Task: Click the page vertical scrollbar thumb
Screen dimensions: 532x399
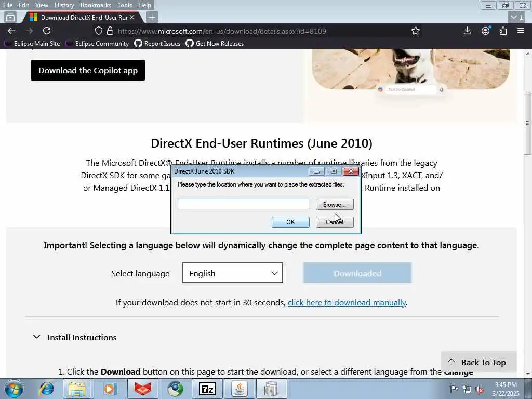Action: 528,123
